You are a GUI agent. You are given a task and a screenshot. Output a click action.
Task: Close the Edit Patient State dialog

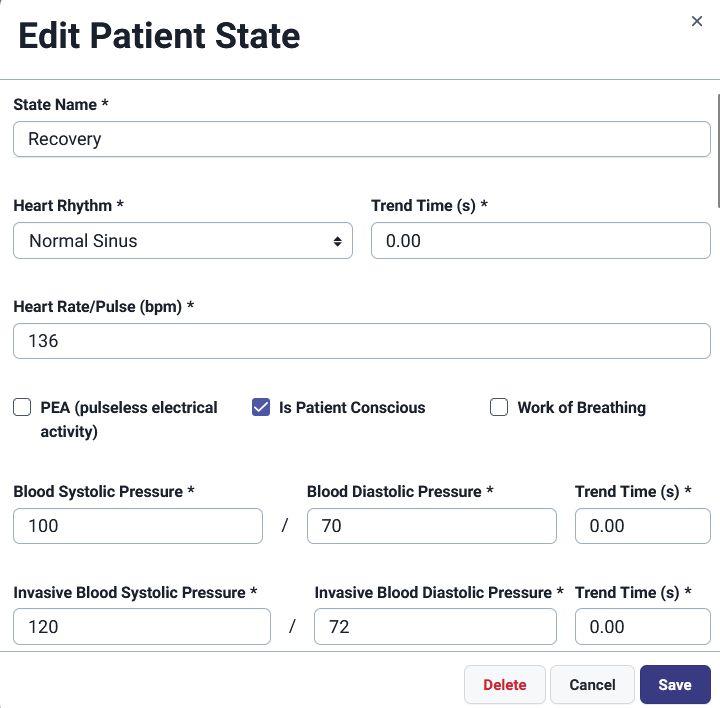(697, 21)
